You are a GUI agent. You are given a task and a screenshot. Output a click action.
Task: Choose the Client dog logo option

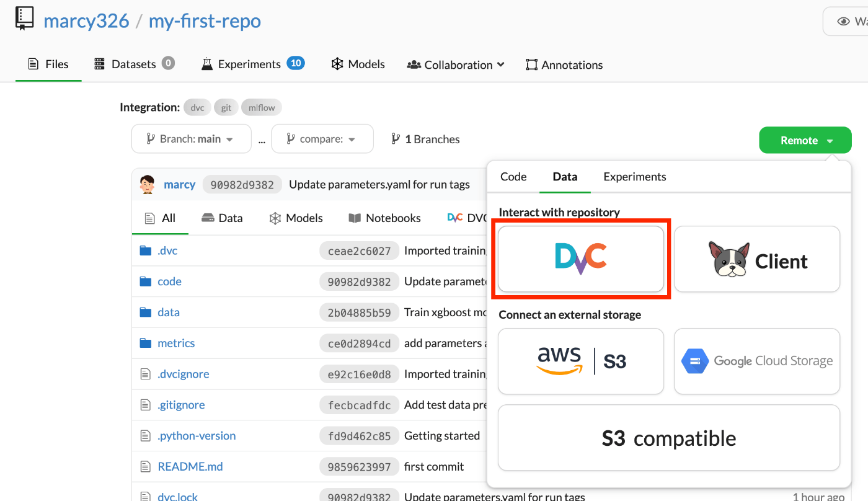click(757, 259)
